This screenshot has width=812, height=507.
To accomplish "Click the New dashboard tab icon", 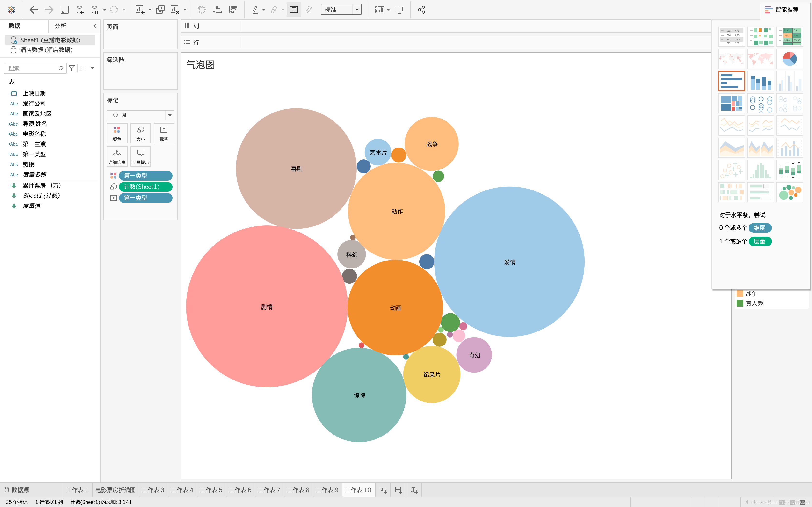I will [x=398, y=490].
